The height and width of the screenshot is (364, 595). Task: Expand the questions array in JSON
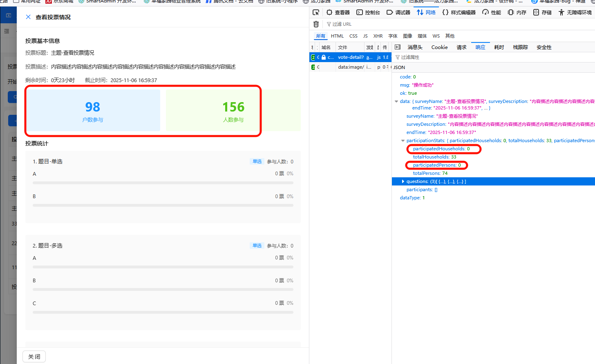coord(403,181)
